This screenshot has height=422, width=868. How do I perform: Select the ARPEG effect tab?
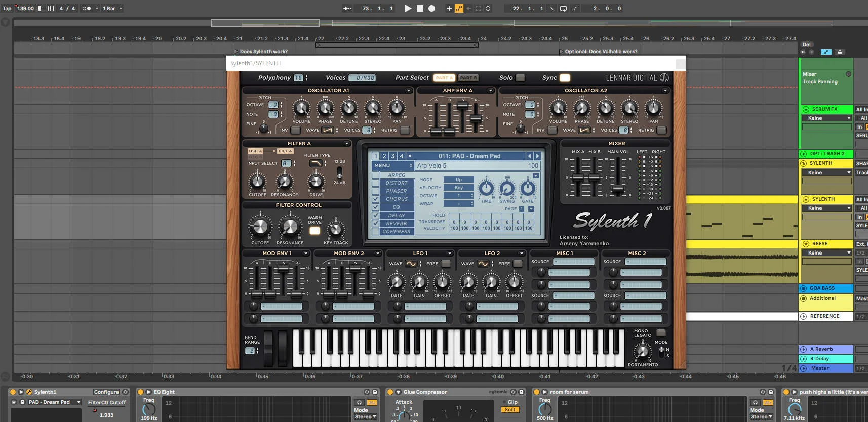(x=397, y=175)
